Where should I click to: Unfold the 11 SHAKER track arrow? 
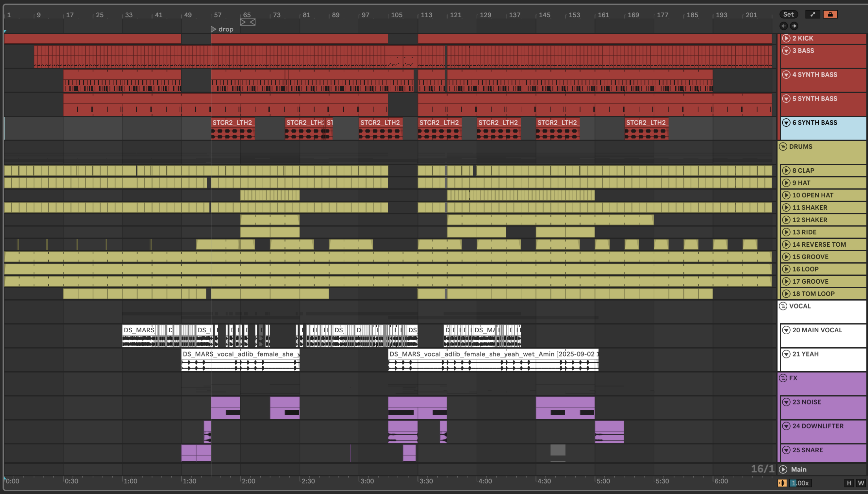(x=786, y=208)
